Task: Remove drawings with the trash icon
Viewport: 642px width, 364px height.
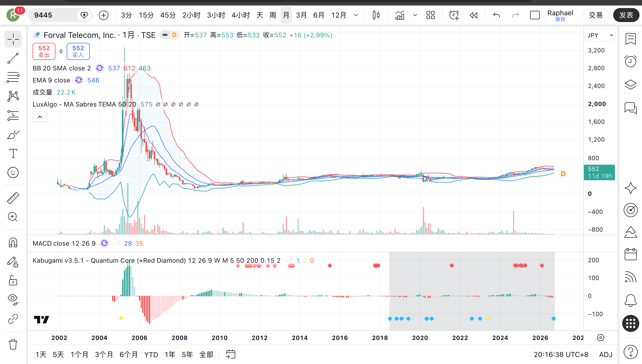Action: (x=13, y=344)
